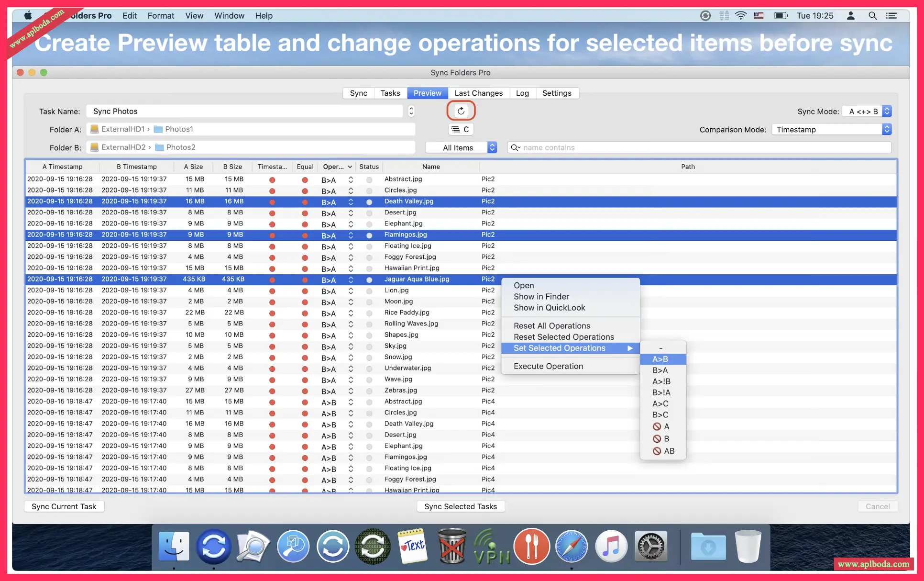The width and height of the screenshot is (924, 581).
Task: Launch Music app from the dock
Action: (611, 546)
